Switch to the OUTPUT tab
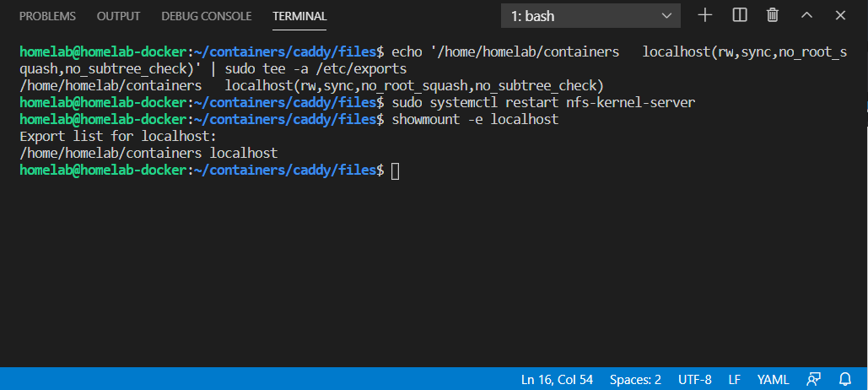This screenshot has width=868, height=390. coord(118,16)
